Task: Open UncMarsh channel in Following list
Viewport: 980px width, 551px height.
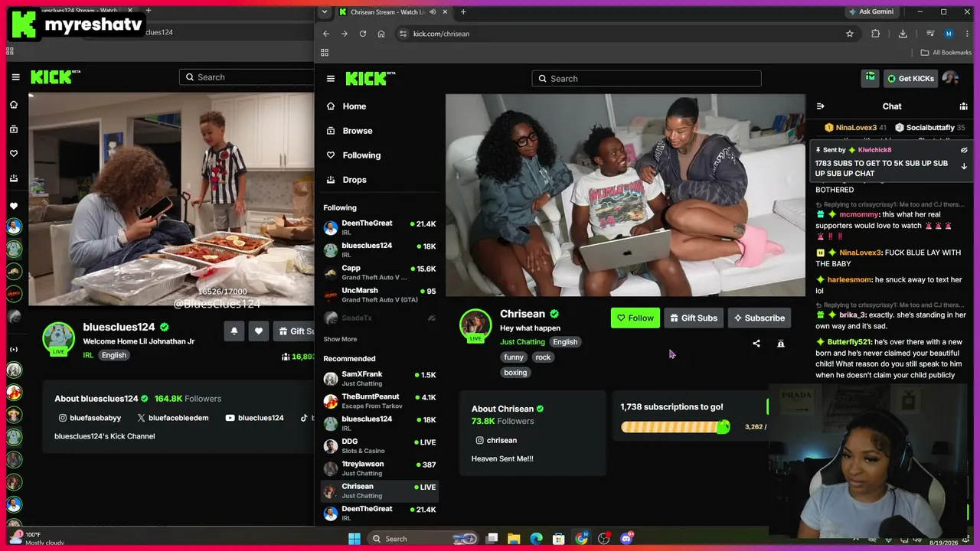Action: (x=380, y=295)
